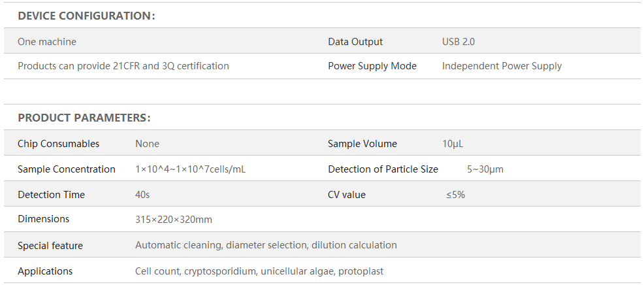The image size is (644, 285).
Task: Click the Data Output label
Action: pos(355,42)
